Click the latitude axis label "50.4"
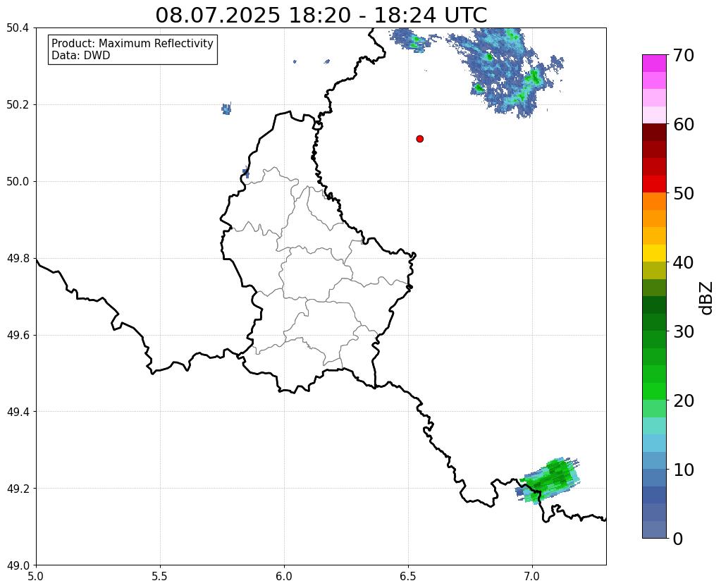721x588 pixels. click(x=18, y=28)
